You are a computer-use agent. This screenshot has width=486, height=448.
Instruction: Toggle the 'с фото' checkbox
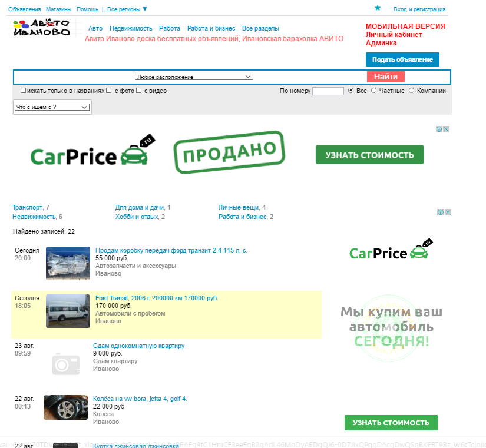(109, 91)
